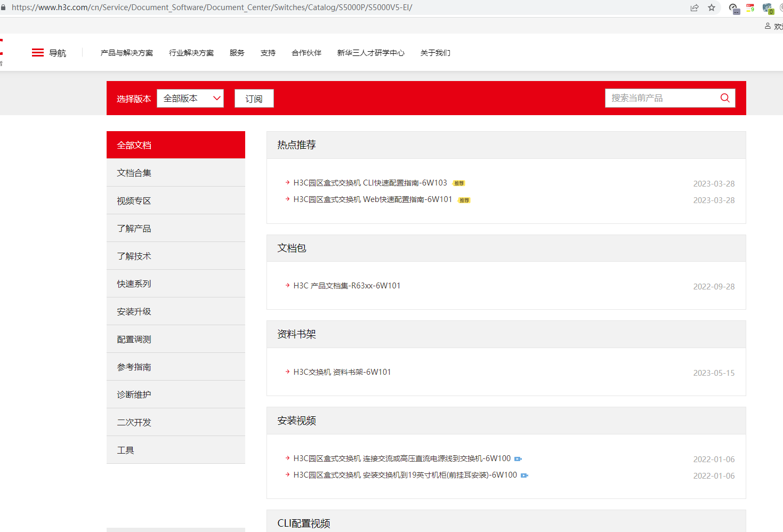Image resolution: width=783 pixels, height=532 pixels.
Task: Open the extension with 0 badge
Action: click(x=768, y=8)
